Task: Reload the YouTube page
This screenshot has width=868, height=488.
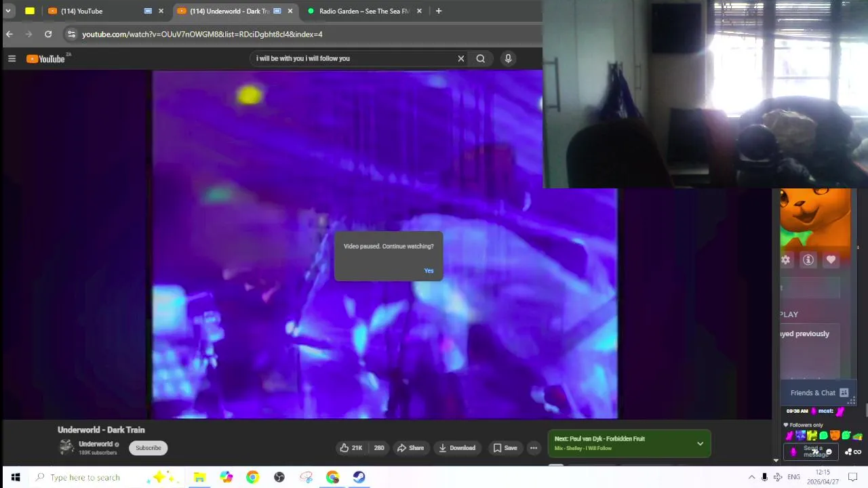Action: tap(48, 34)
